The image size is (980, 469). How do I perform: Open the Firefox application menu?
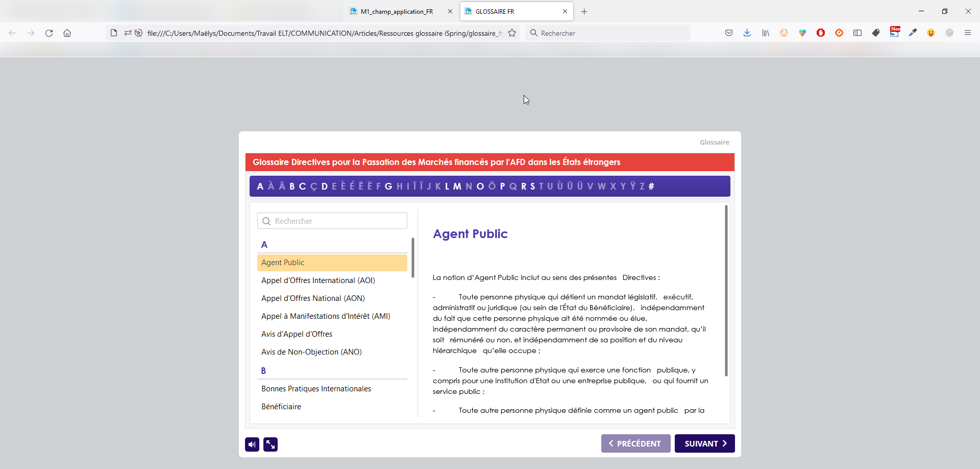point(967,33)
